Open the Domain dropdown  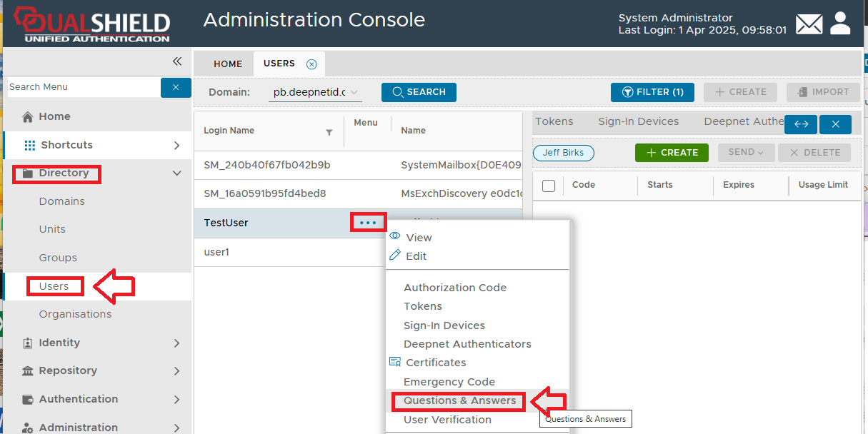click(315, 92)
